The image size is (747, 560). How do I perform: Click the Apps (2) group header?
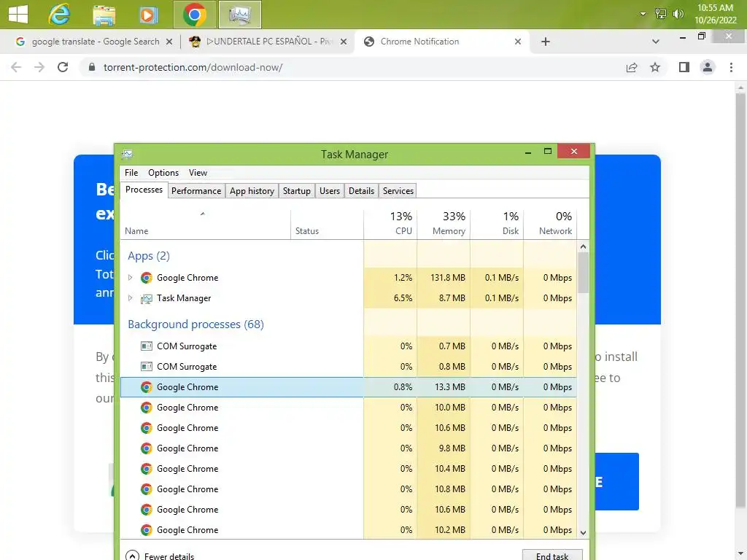click(149, 256)
